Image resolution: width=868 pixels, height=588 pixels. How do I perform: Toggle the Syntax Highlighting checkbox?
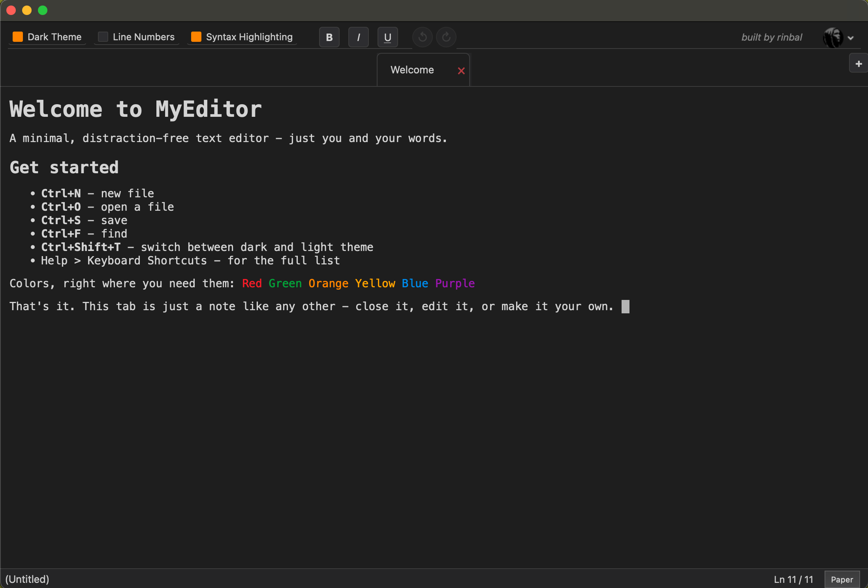point(196,37)
